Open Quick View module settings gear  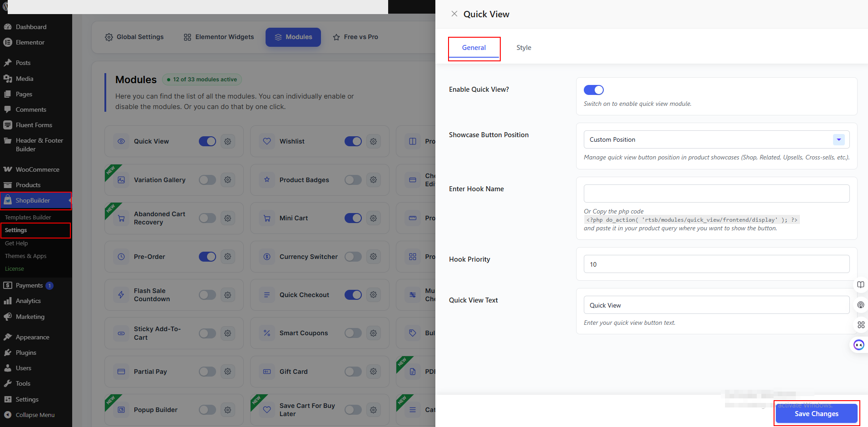[227, 141]
